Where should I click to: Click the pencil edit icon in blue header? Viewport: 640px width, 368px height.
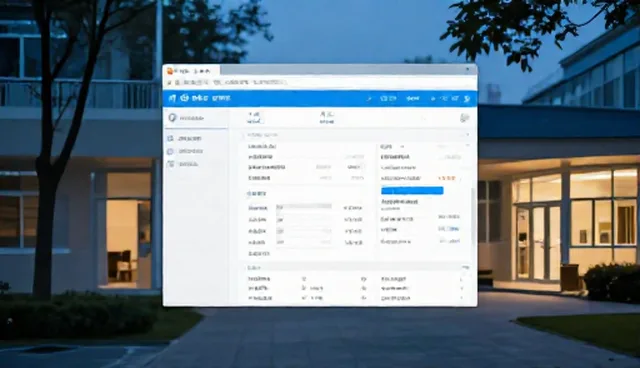point(369,98)
